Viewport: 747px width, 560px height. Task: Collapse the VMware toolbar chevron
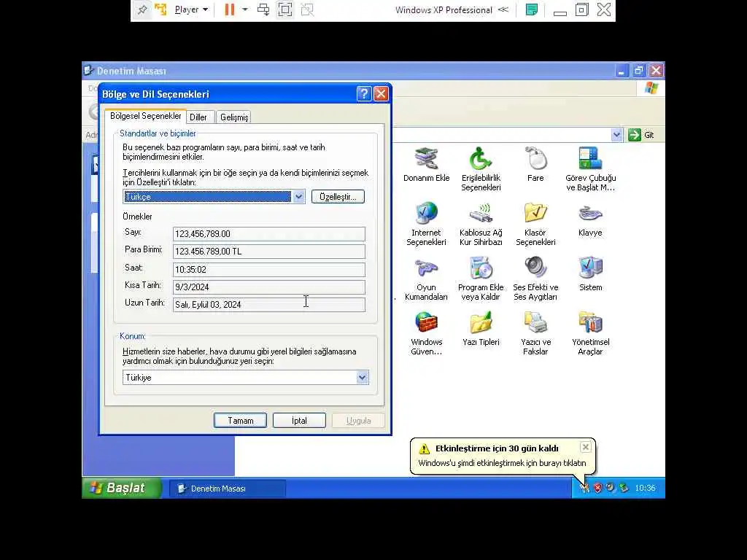click(503, 9)
